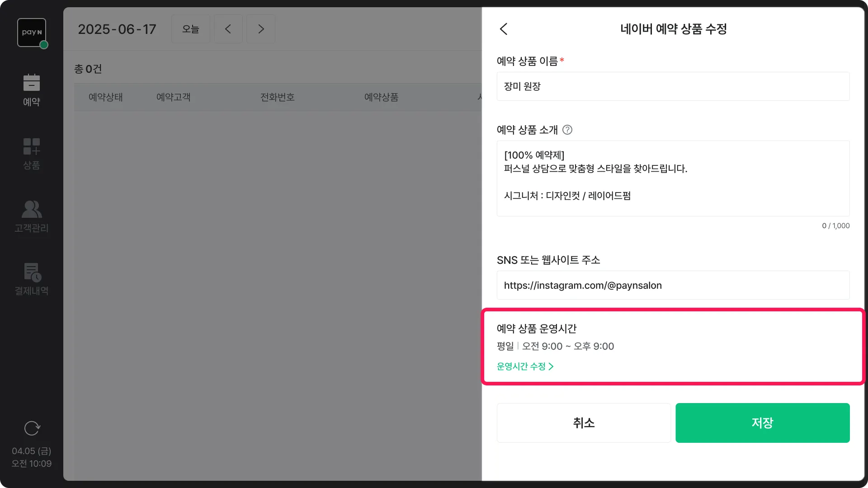Open the 운영시간 수정 link

[x=525, y=366]
